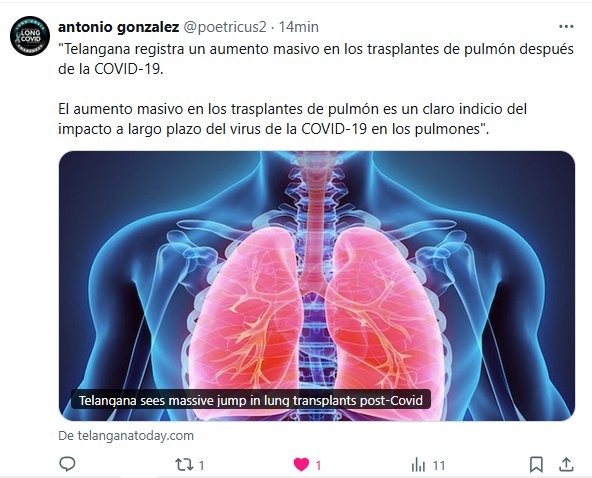The image size is (592, 478).
Task: Open the lungs article preview image
Action: point(317,286)
